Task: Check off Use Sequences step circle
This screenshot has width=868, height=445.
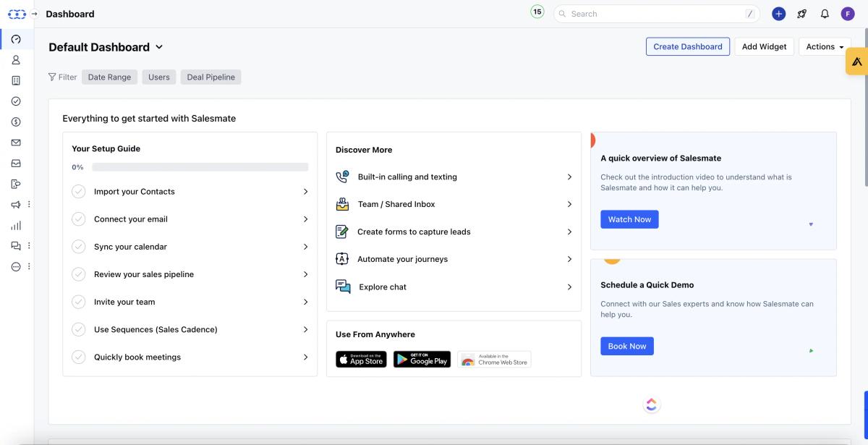Action: [x=79, y=329]
